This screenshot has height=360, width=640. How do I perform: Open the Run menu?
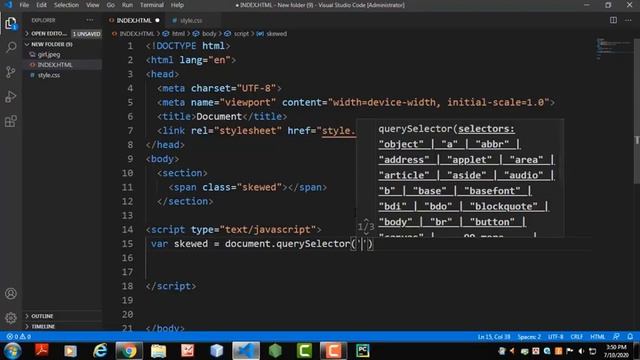pyautogui.click(x=127, y=5)
